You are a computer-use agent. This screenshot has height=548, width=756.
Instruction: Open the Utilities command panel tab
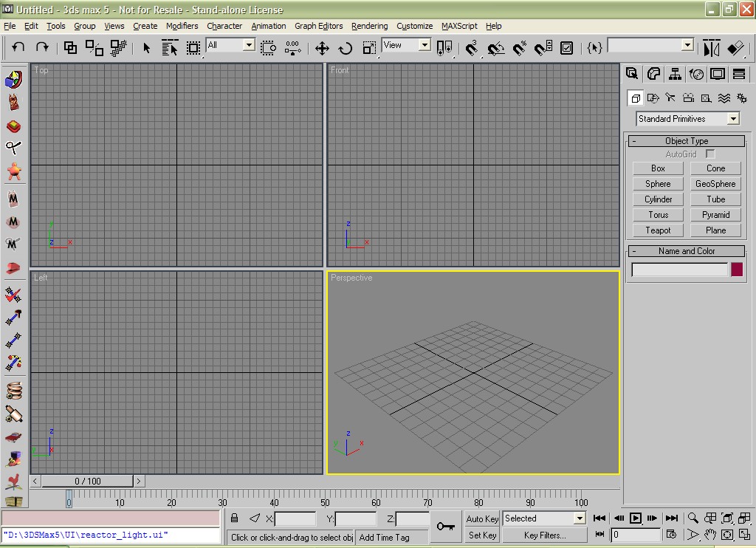(738, 74)
